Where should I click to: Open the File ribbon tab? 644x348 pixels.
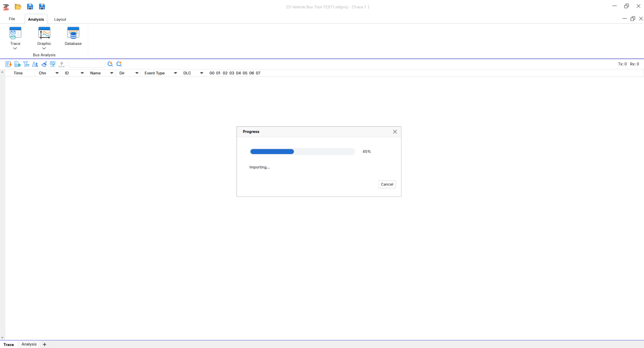point(12,19)
